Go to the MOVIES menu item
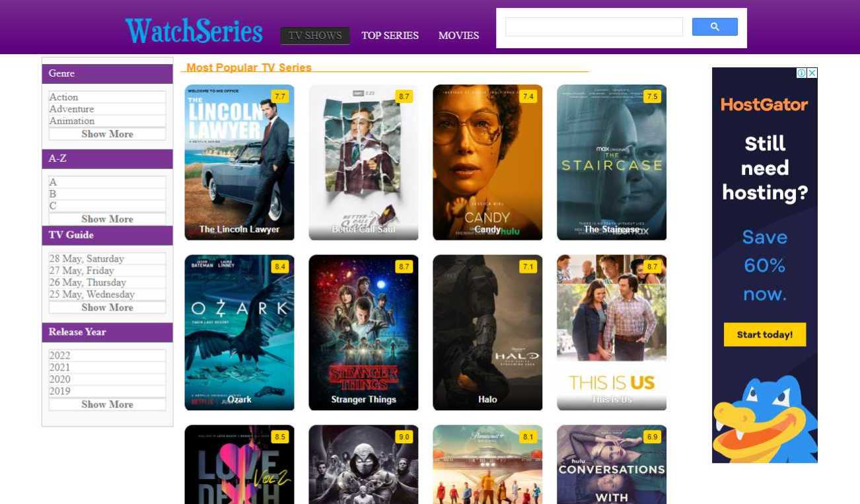Screen dimensions: 860x504 click(459, 36)
